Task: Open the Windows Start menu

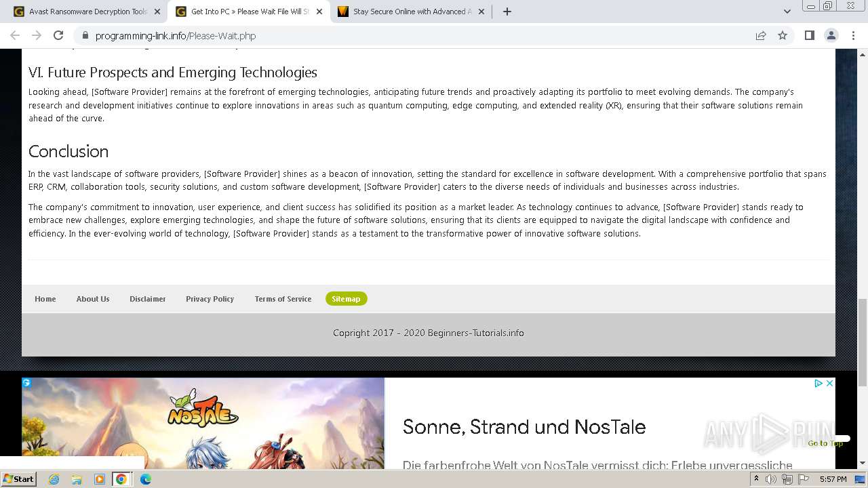Action: [19, 479]
